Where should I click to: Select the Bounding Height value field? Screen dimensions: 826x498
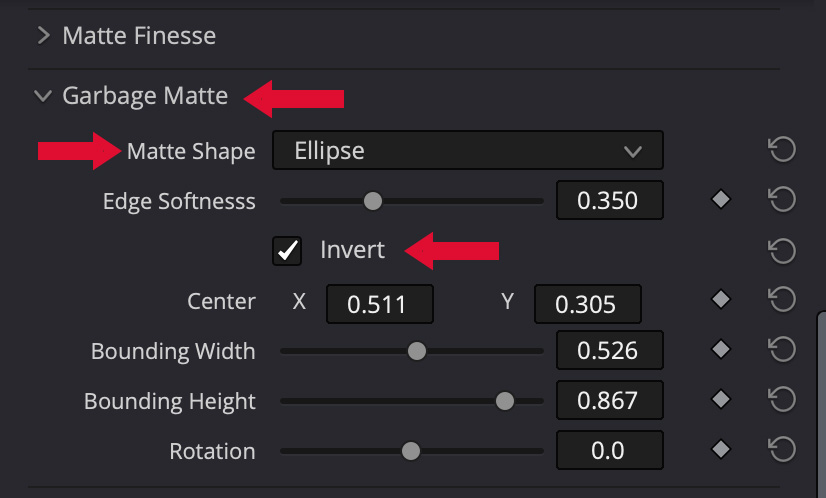point(610,401)
